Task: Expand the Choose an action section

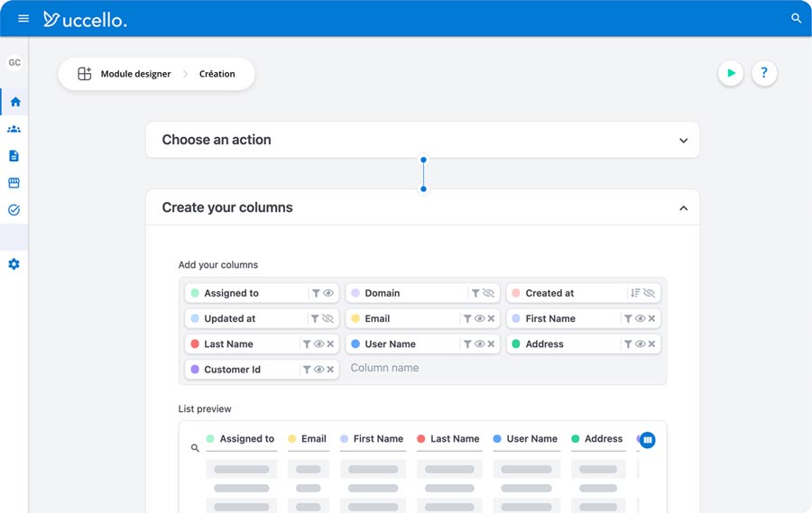Action: point(683,141)
